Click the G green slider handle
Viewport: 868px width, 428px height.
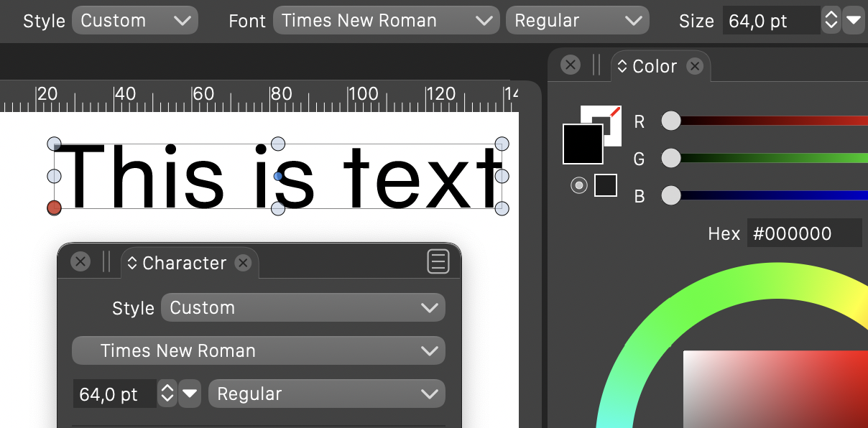point(670,158)
